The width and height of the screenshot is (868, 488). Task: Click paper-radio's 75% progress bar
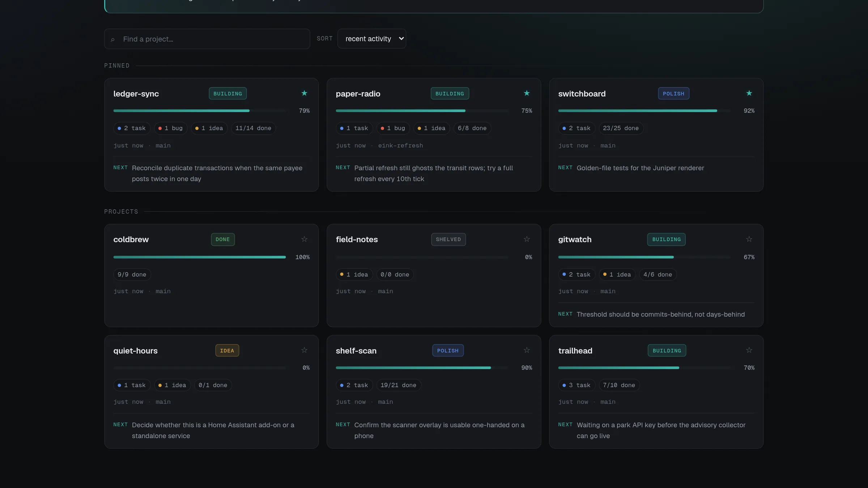tap(422, 111)
